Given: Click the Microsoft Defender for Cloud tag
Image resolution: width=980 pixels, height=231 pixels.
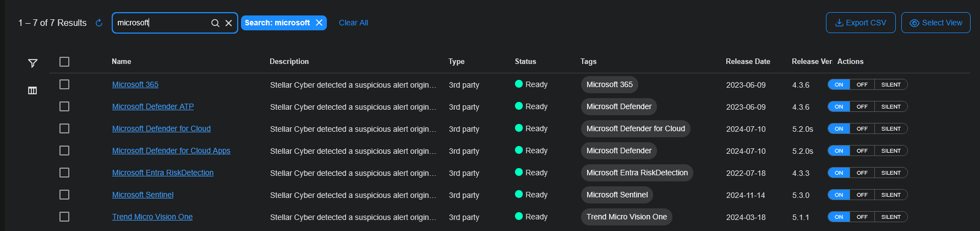Looking at the screenshot, I should point(635,128).
